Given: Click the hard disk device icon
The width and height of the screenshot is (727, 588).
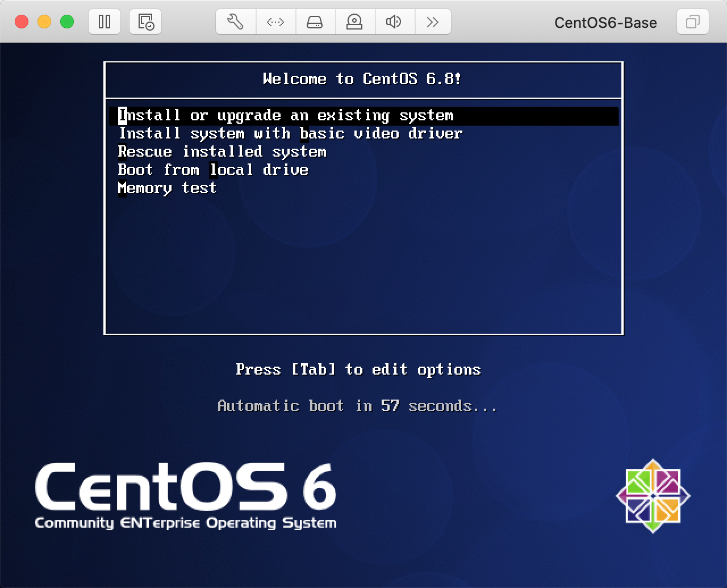Looking at the screenshot, I should click(x=315, y=22).
